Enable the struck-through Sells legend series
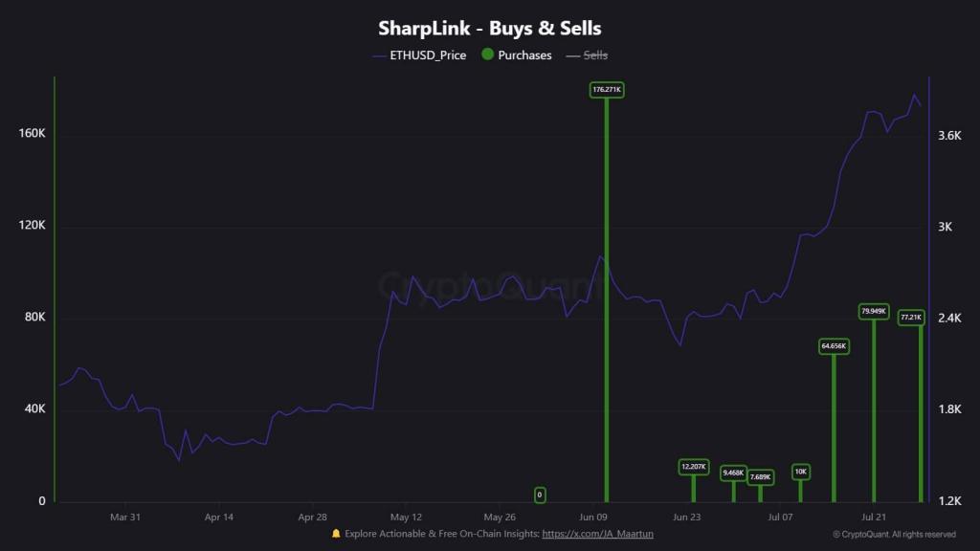 pyautogui.click(x=587, y=55)
